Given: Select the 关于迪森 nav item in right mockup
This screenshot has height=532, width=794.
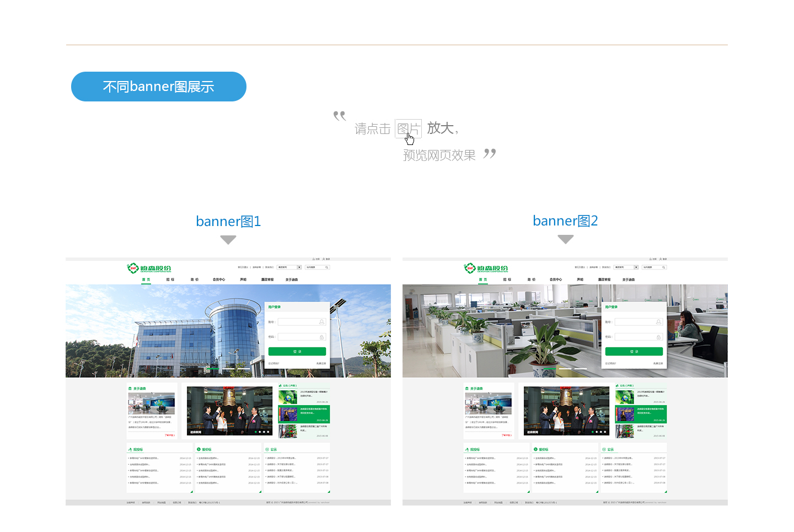Looking at the screenshot, I should 629,280.
